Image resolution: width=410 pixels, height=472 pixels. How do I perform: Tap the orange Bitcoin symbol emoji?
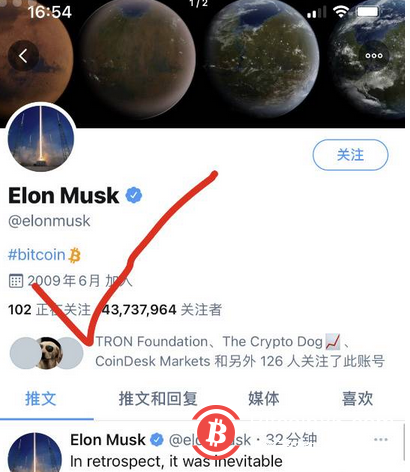[x=74, y=255]
